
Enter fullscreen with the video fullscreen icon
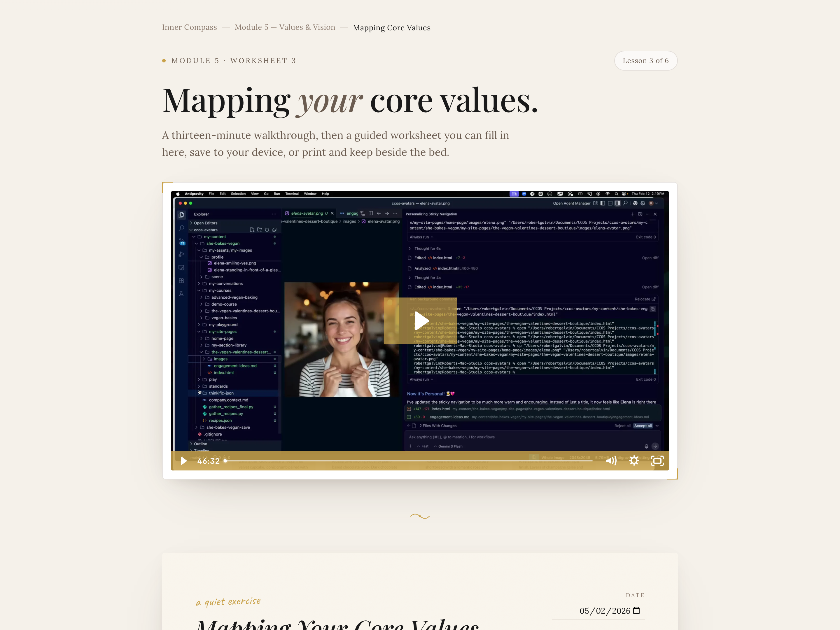coord(657,461)
